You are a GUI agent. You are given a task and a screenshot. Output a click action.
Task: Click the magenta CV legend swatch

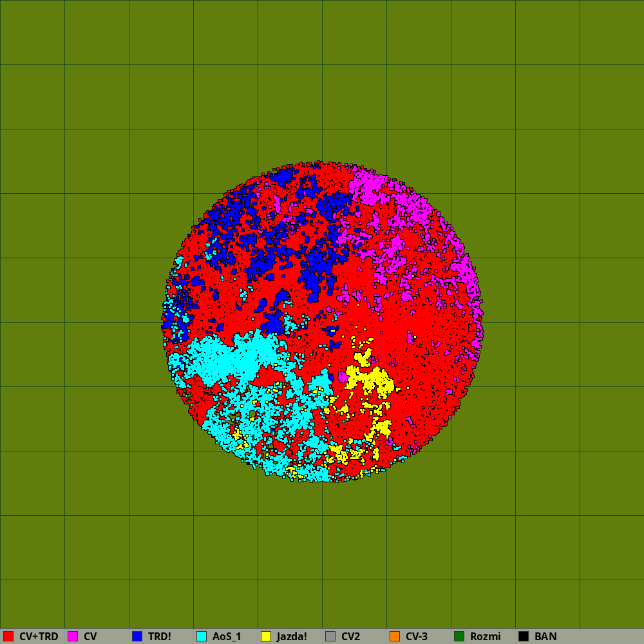pyautogui.click(x=73, y=636)
